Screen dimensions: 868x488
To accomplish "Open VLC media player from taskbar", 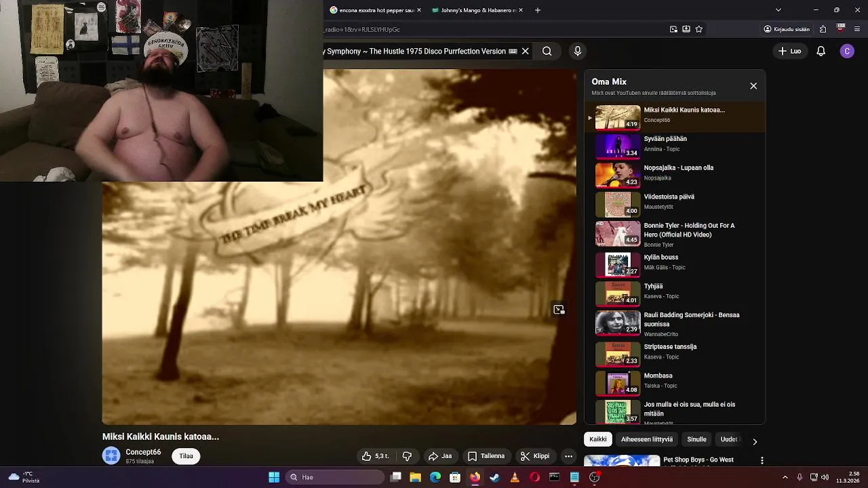I will pyautogui.click(x=515, y=477).
